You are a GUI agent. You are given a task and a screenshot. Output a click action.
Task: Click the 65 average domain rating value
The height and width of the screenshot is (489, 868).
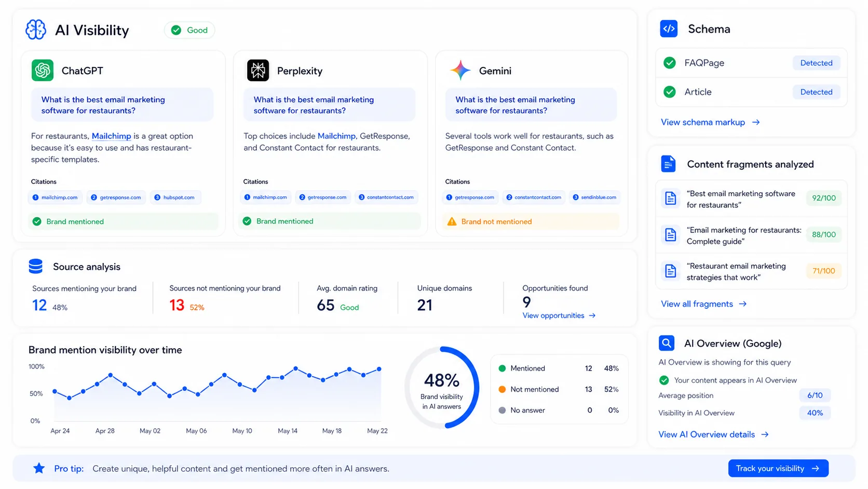[325, 305]
